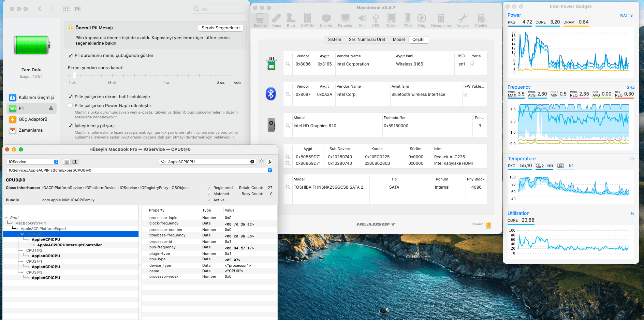The height and width of the screenshot is (320, 644).
Task: Enable Power Nap on battery checkbox
Action: coord(70,106)
